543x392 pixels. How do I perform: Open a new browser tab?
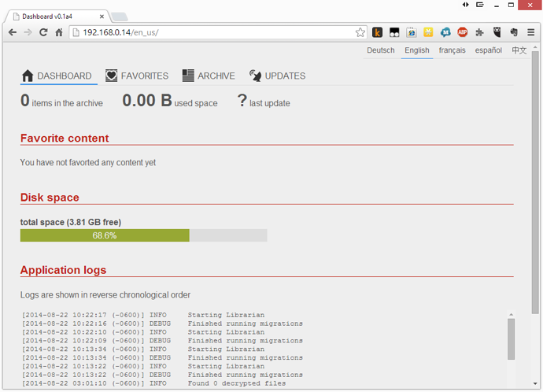pyautogui.click(x=119, y=17)
